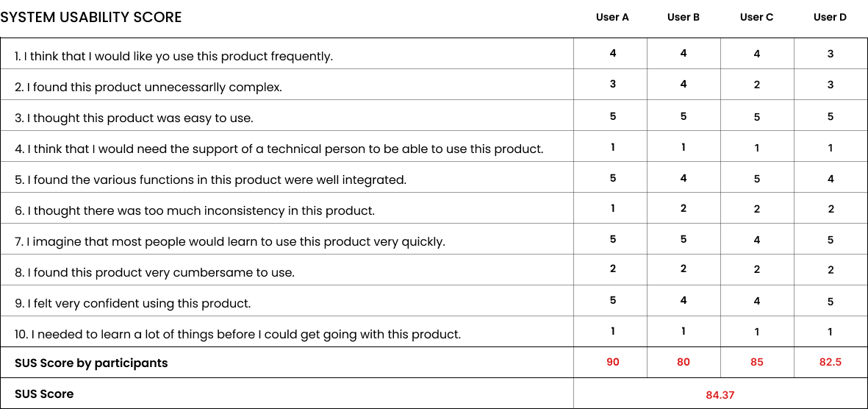This screenshot has width=868, height=409.
Task: Select the User B column header
Action: pos(684,18)
